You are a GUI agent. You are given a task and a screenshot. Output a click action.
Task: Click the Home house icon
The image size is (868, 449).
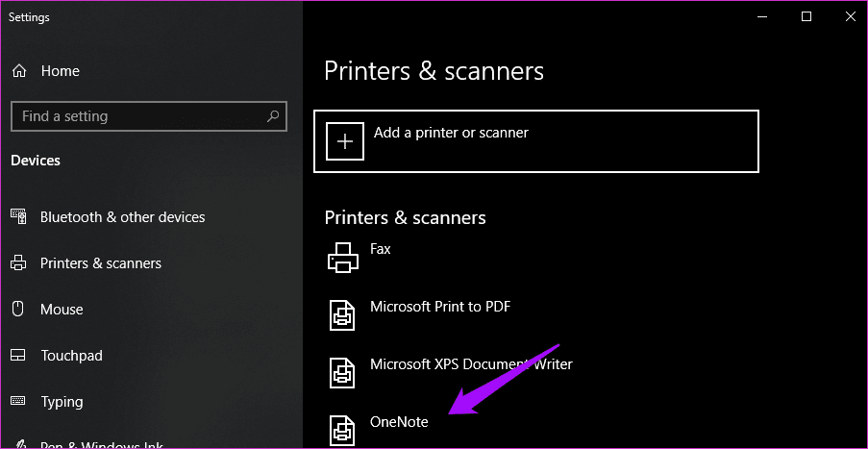click(x=19, y=71)
